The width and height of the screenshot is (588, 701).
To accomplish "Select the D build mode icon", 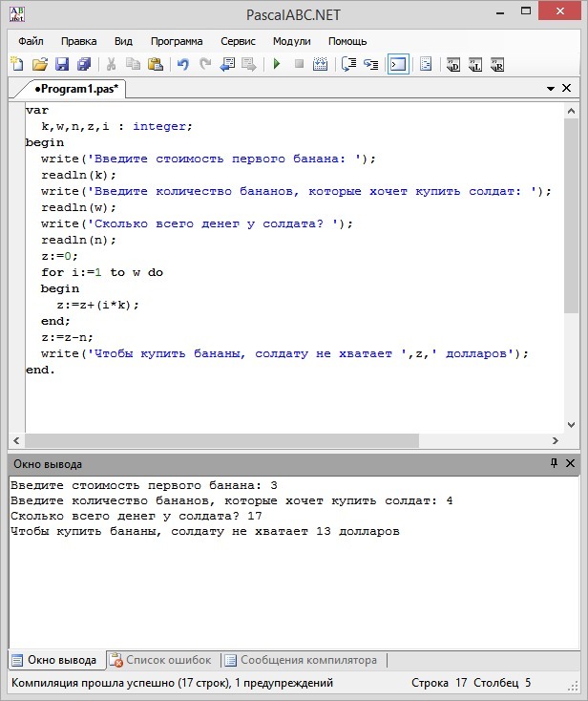I will click(x=453, y=65).
